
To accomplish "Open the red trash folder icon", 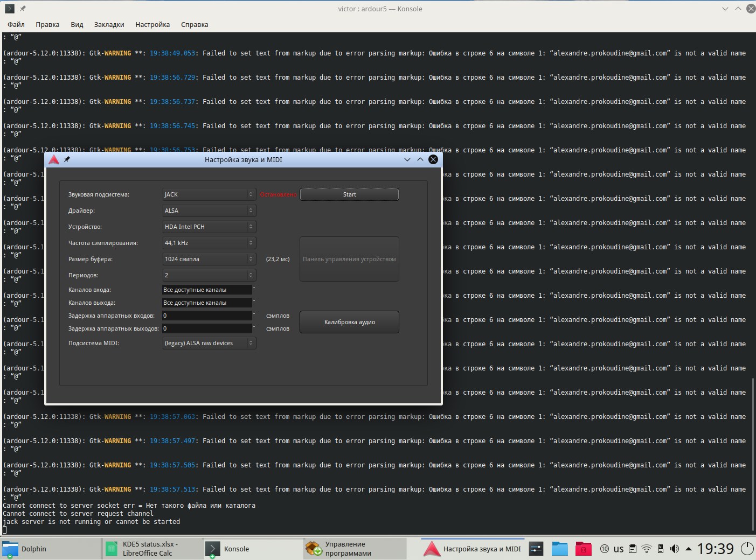I will click(583, 549).
